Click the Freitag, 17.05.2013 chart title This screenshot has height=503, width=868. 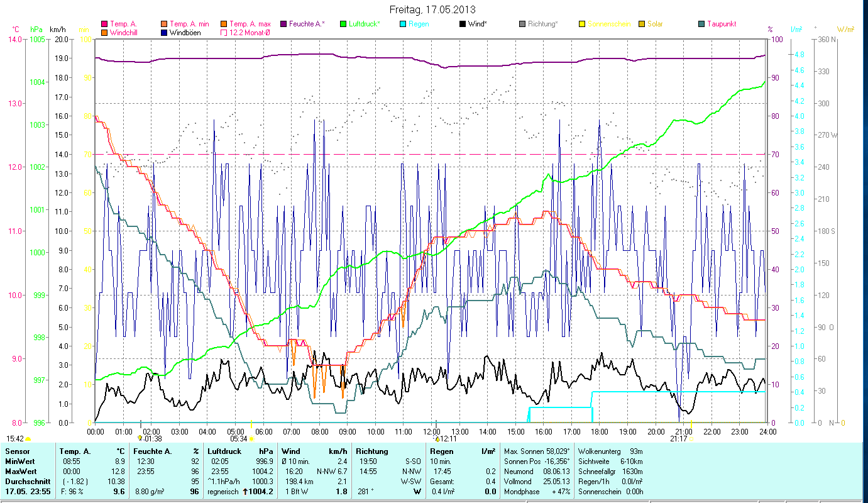pyautogui.click(x=432, y=9)
